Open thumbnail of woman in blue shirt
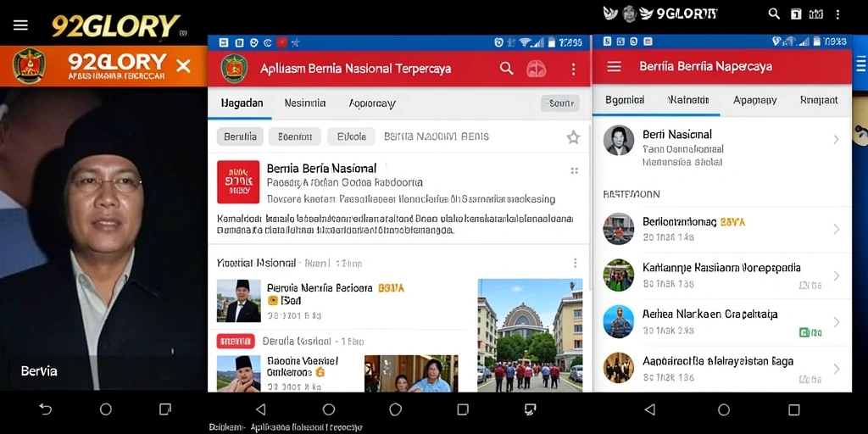This screenshot has height=434, width=868. pyautogui.click(x=411, y=374)
